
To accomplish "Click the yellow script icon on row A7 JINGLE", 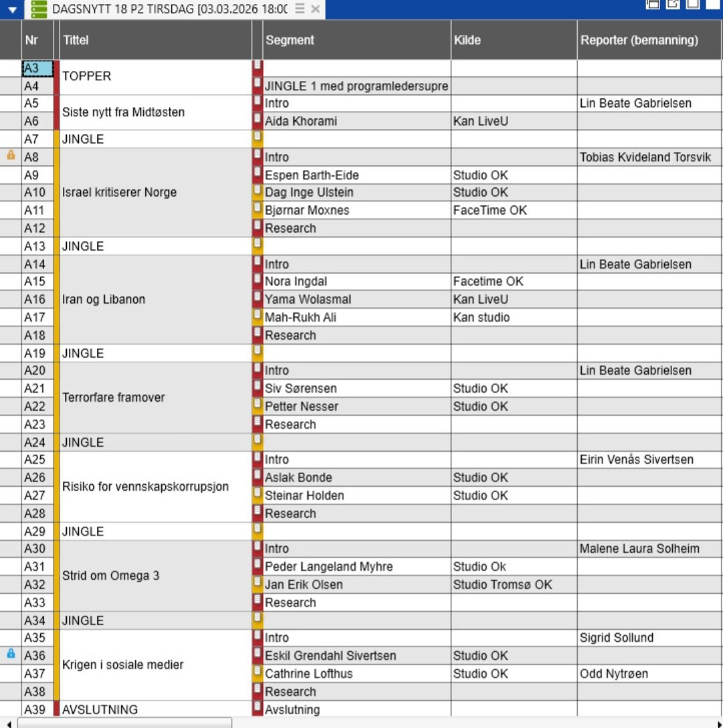I will [257, 137].
